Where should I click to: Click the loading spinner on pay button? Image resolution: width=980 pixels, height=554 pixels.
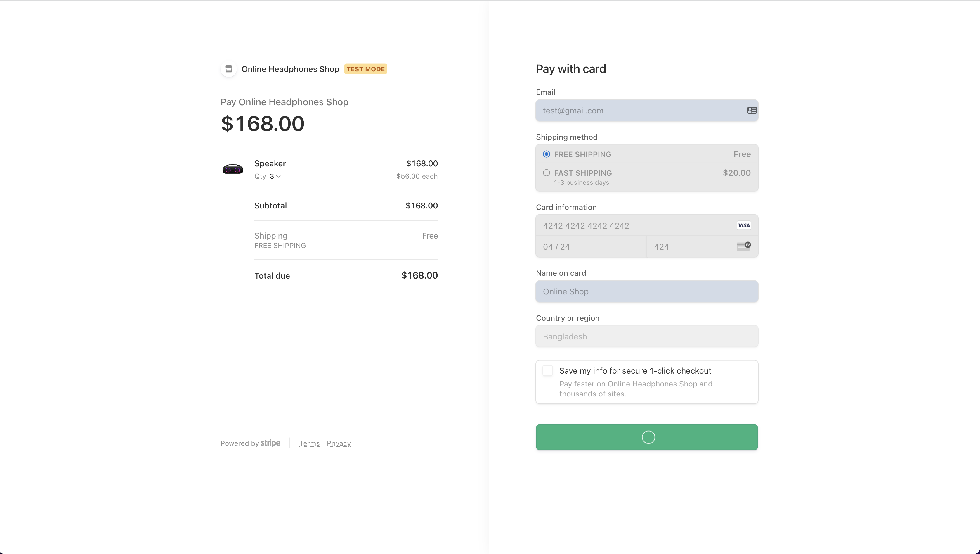pyautogui.click(x=648, y=437)
